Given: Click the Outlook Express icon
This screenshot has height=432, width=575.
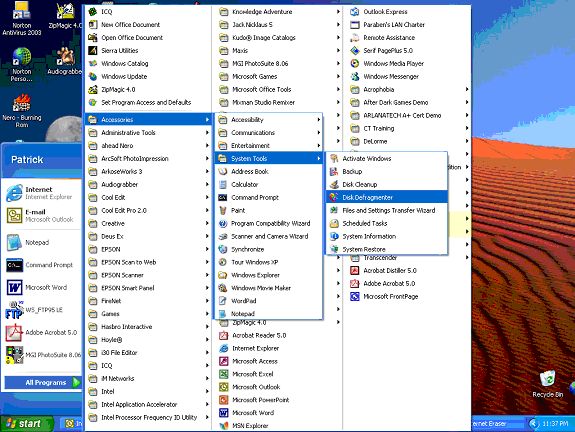Looking at the screenshot, I should 355,12.
